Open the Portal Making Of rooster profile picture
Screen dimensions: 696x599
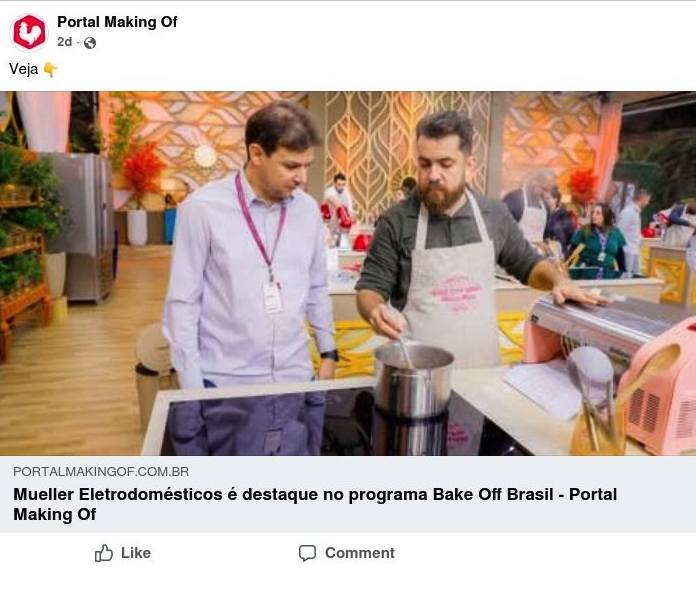point(29,32)
